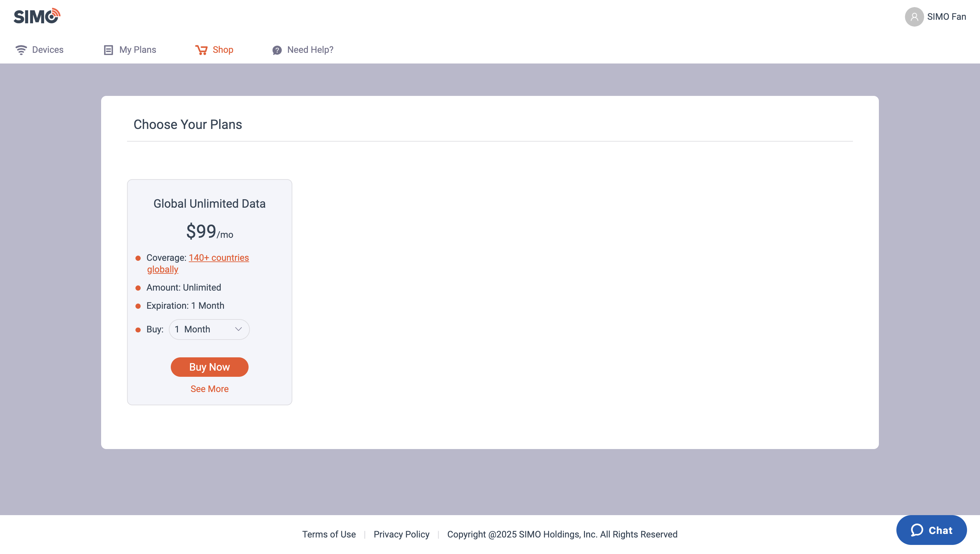This screenshot has height=554, width=980.
Task: Click the Buy Now button
Action: click(x=210, y=367)
